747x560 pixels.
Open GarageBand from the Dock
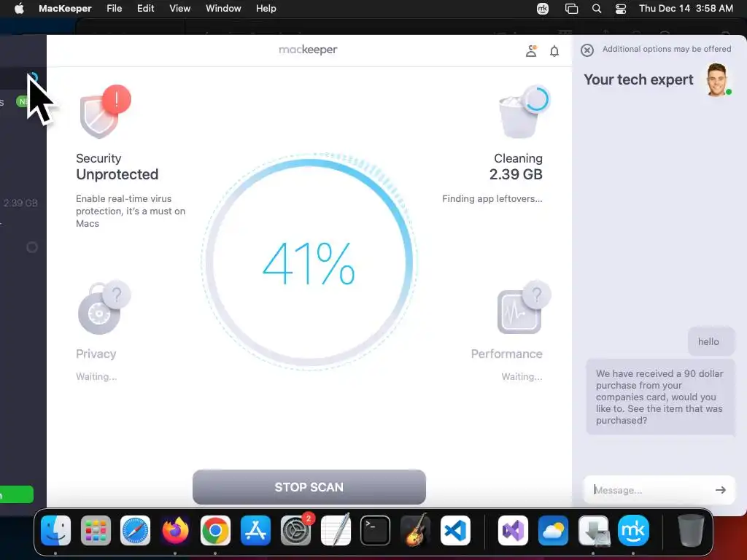coord(415,530)
